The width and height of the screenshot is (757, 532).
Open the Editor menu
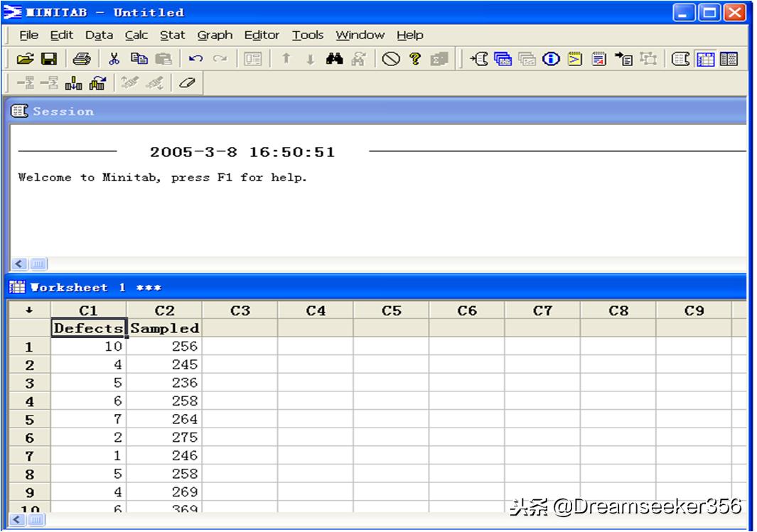click(x=262, y=36)
